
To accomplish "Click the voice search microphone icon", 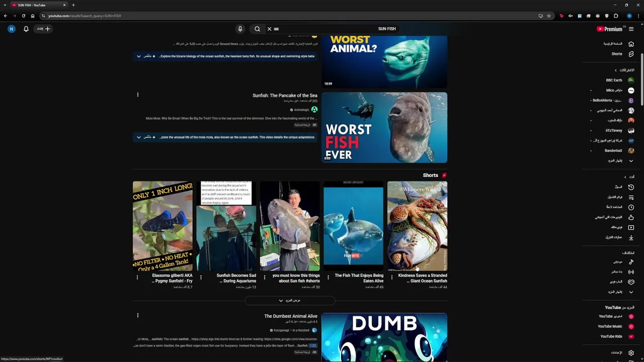I will coord(240,29).
